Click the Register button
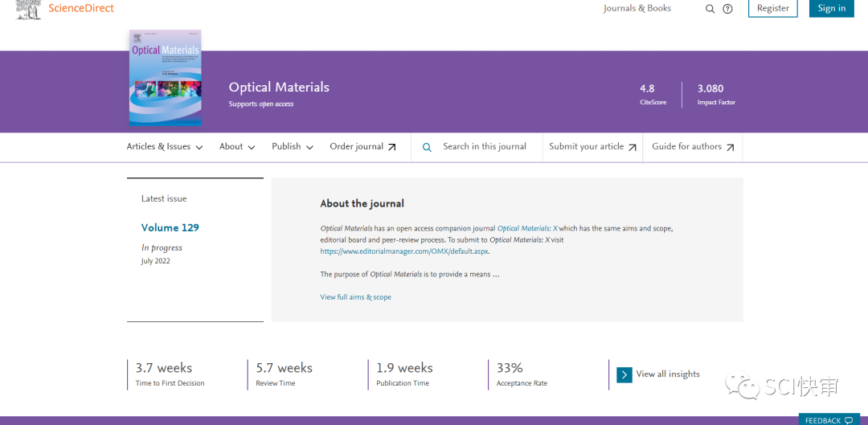The height and width of the screenshot is (425, 868). [772, 8]
